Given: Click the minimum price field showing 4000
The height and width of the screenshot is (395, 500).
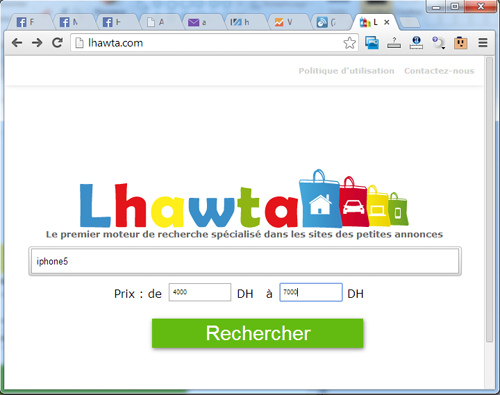Looking at the screenshot, I should tap(200, 292).
